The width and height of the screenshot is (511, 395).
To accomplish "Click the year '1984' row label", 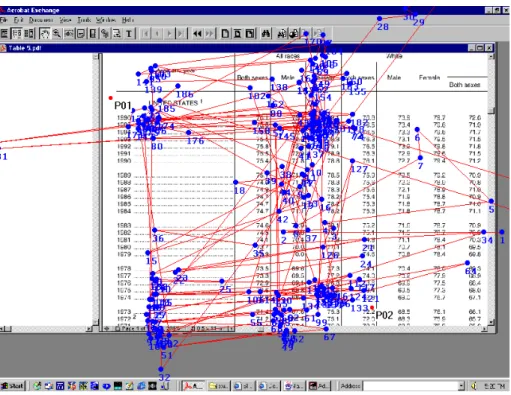I will (124, 211).
